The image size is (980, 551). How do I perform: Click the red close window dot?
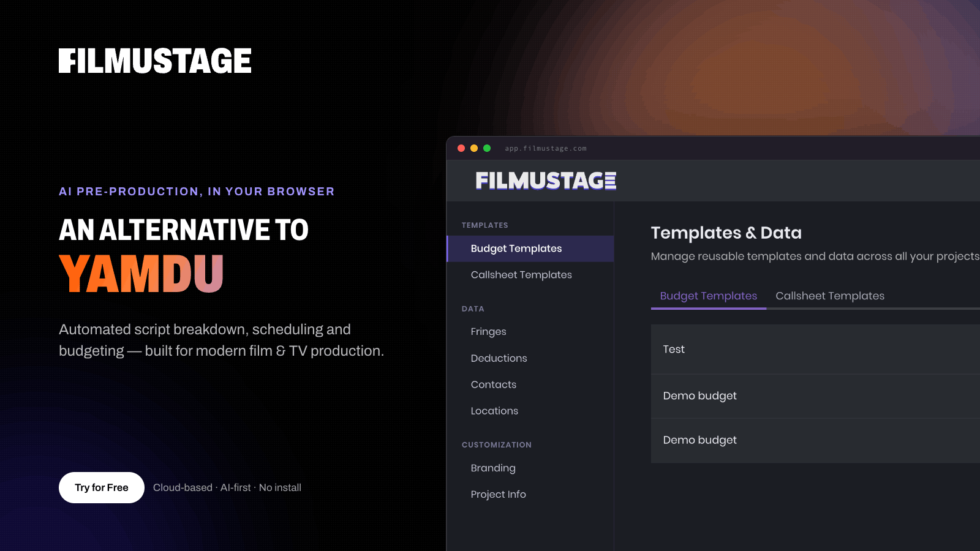461,148
